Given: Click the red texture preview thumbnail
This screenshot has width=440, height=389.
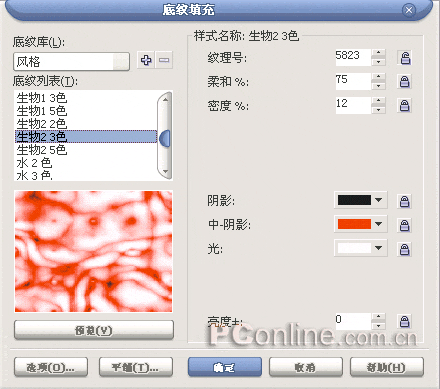Looking at the screenshot, I should pos(94,251).
